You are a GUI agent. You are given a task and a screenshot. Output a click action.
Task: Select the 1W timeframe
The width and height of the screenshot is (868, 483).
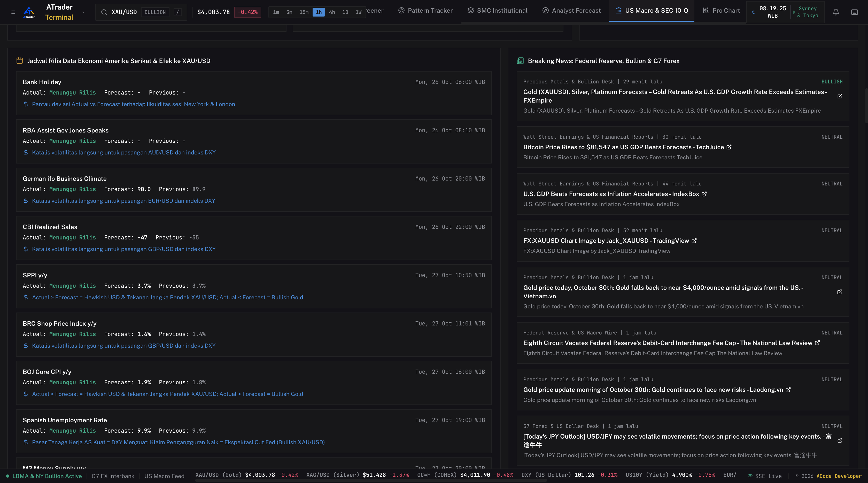pos(359,12)
